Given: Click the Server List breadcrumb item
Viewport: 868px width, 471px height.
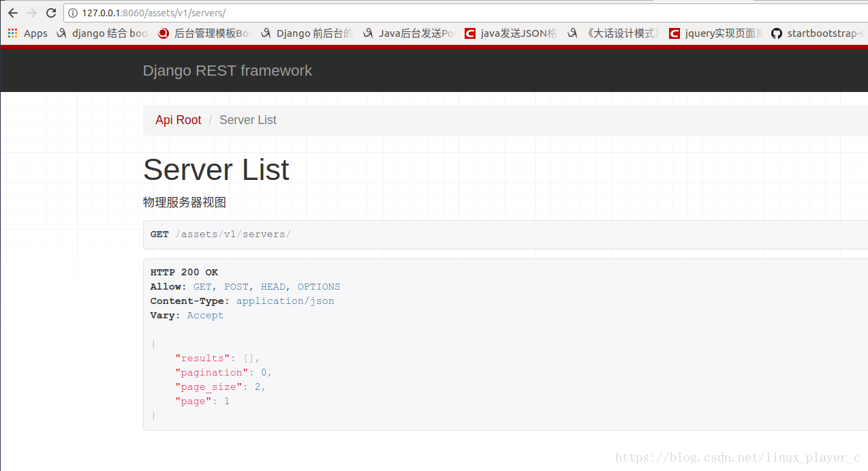Looking at the screenshot, I should tap(248, 120).
